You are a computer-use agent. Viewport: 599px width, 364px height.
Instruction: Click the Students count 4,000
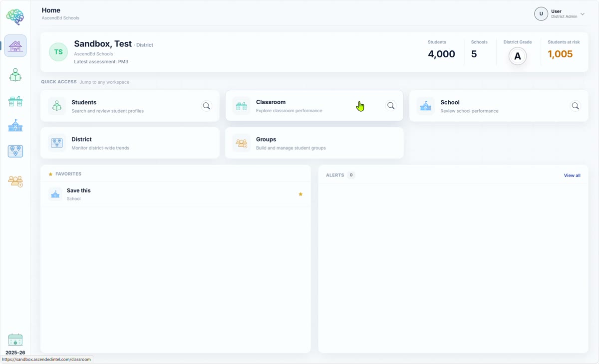[441, 54]
